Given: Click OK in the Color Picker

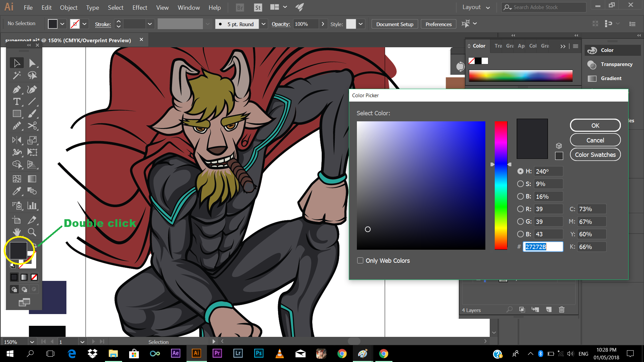Looking at the screenshot, I should pyautogui.click(x=595, y=125).
